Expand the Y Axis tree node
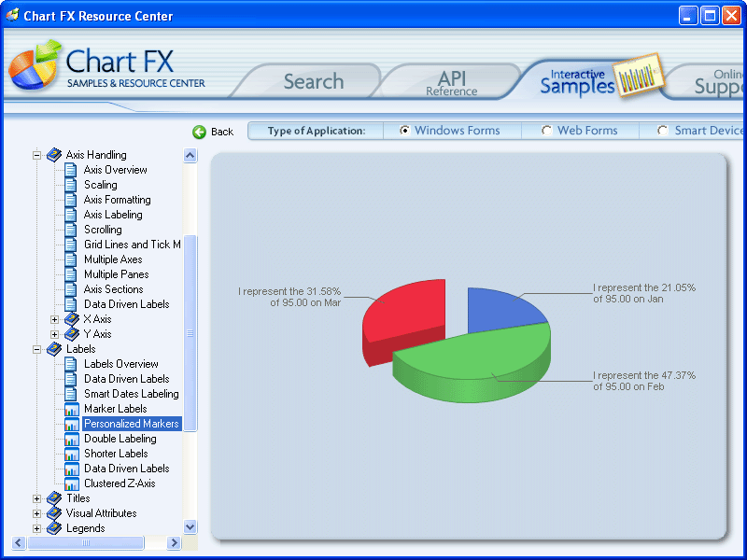747x560 pixels. pyautogui.click(x=54, y=334)
